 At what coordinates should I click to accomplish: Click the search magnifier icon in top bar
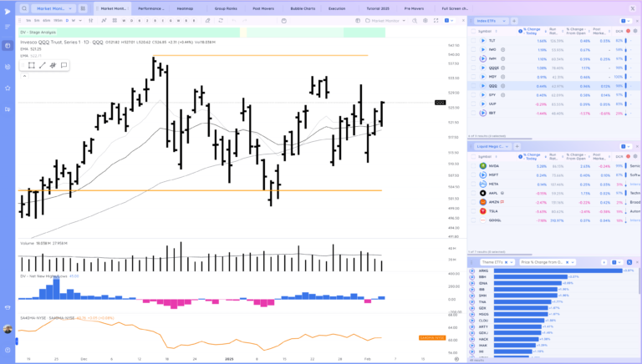(x=24, y=8)
